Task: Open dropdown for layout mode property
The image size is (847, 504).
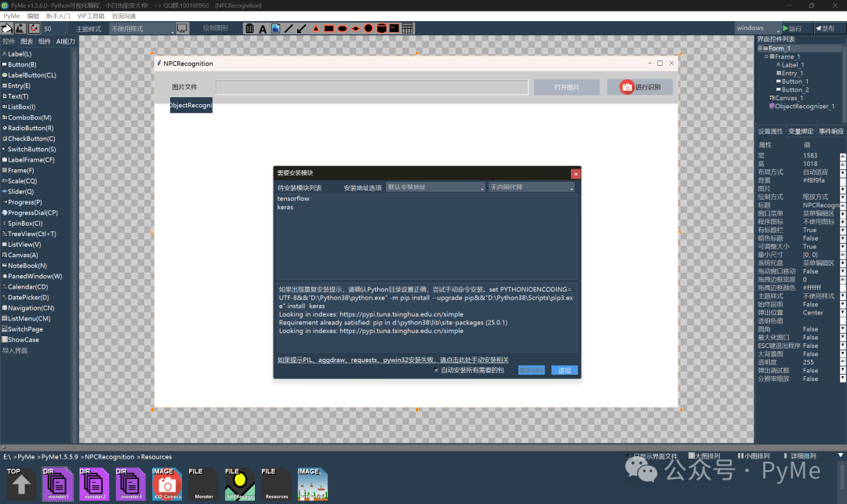Action: 842,172
